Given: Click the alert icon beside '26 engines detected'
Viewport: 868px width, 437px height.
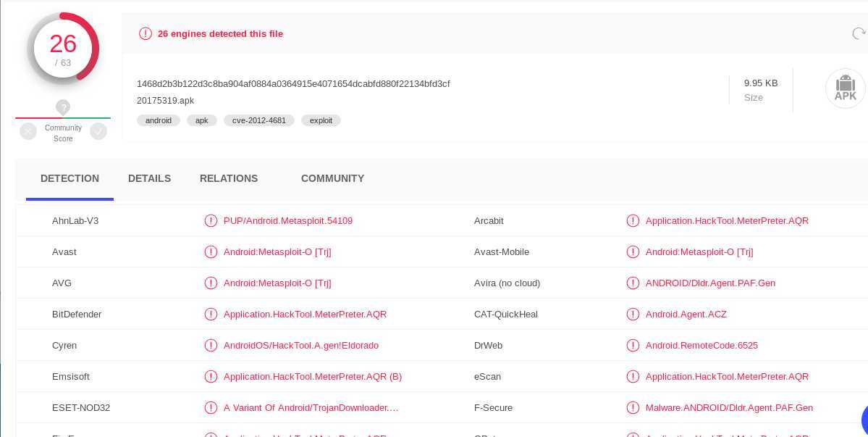Looking at the screenshot, I should point(145,34).
